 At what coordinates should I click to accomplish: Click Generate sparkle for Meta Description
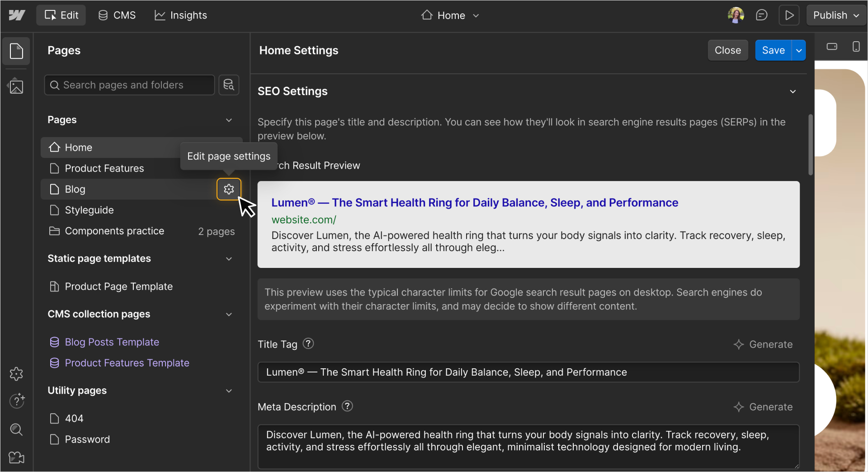coord(763,407)
